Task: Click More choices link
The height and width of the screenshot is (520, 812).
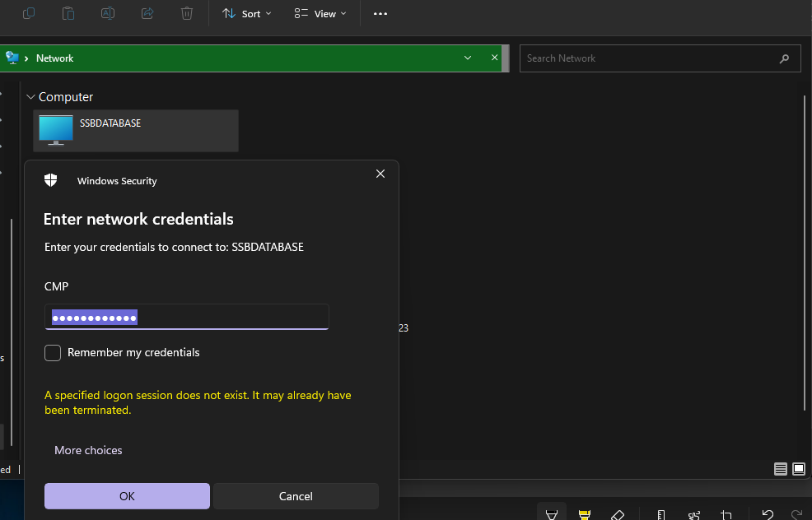Action: 88,450
